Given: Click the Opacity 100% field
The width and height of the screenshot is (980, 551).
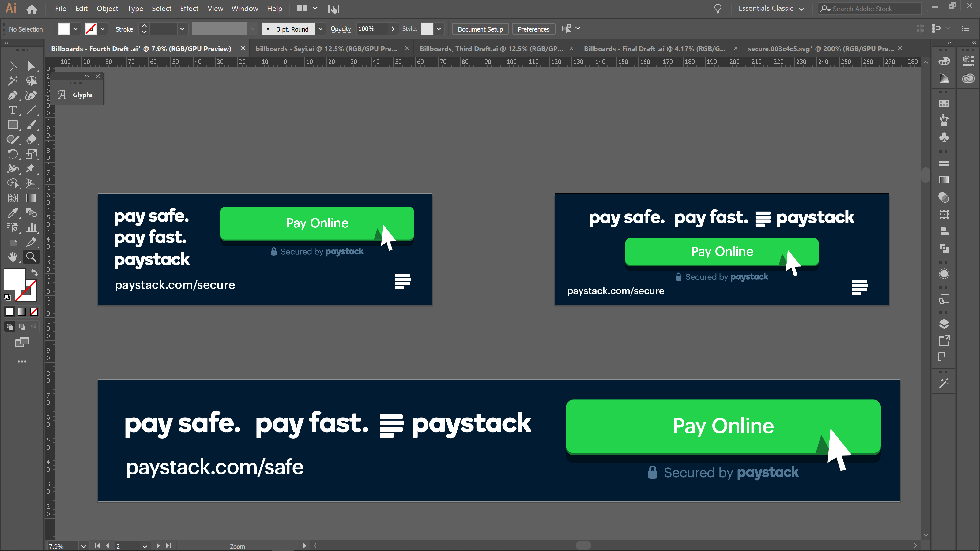Looking at the screenshot, I should [372, 29].
